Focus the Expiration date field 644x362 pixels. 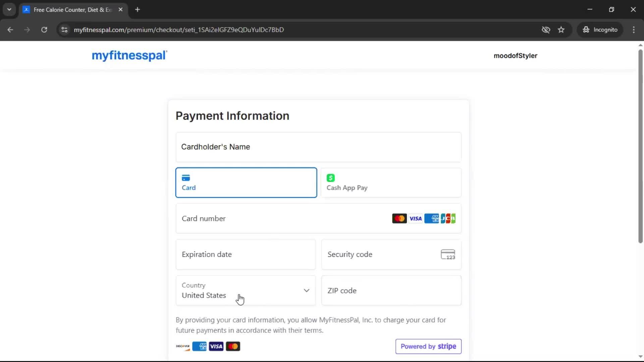(246, 254)
